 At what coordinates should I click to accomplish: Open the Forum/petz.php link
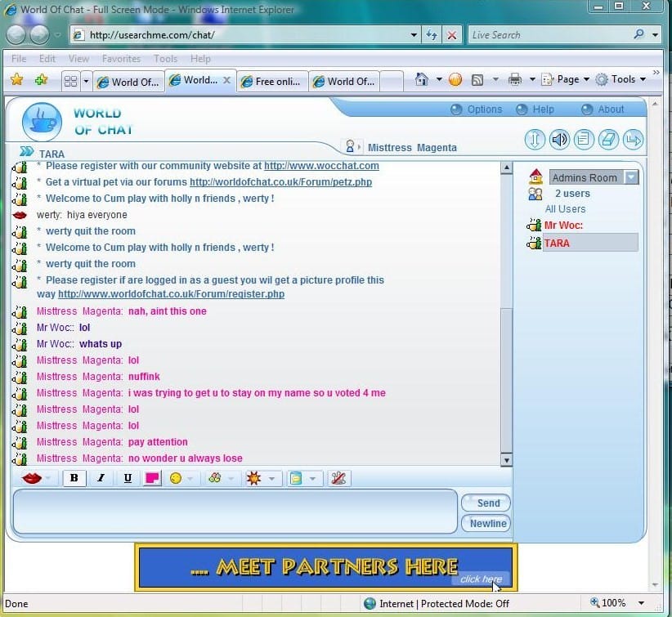pos(280,182)
